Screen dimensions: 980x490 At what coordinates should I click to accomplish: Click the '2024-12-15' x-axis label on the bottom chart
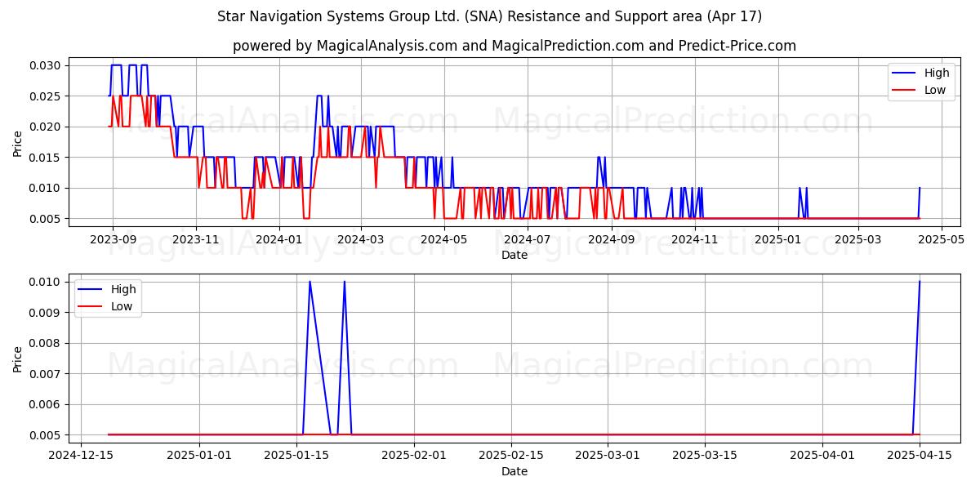pyautogui.click(x=79, y=456)
